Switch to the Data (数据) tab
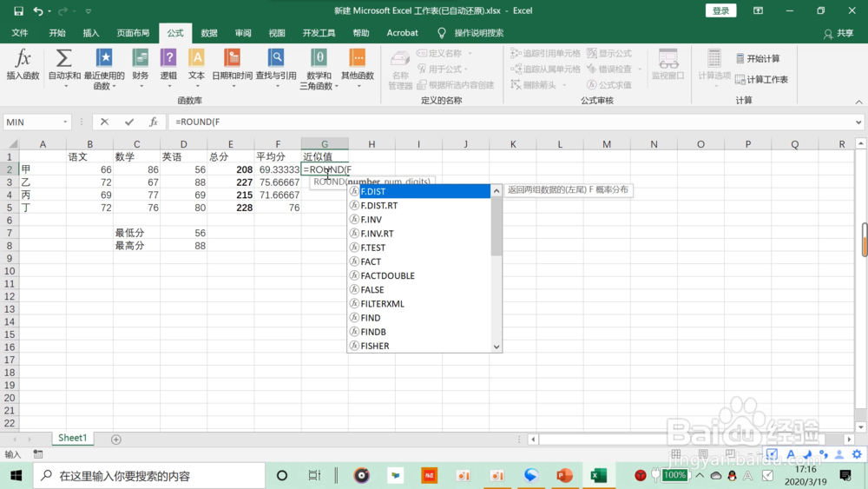Image resolution: width=868 pixels, height=489 pixels. (209, 33)
